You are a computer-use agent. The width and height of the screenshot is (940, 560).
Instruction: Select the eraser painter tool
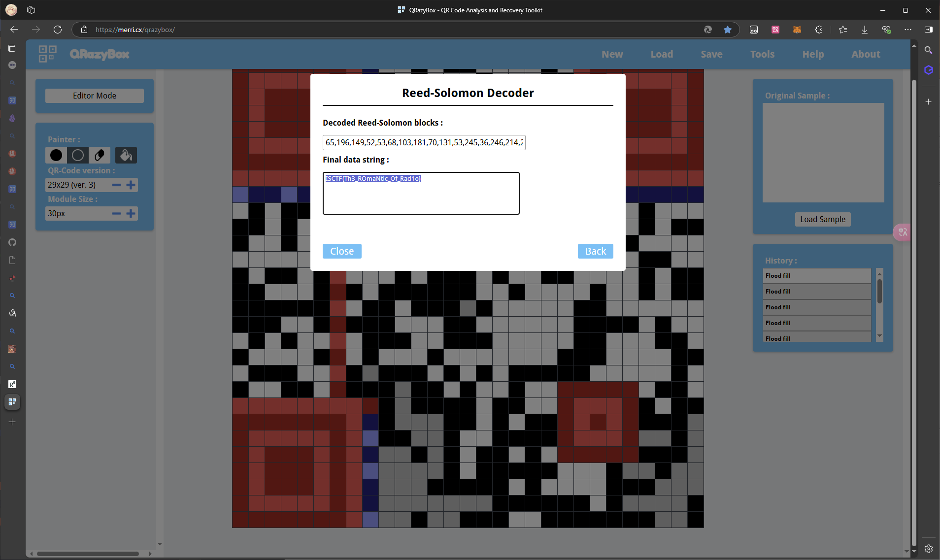[100, 155]
